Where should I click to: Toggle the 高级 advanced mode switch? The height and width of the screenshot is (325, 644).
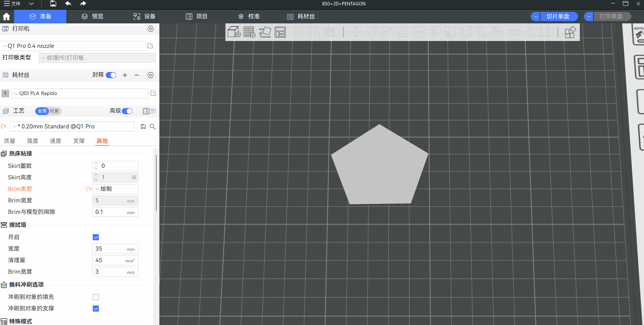(127, 111)
